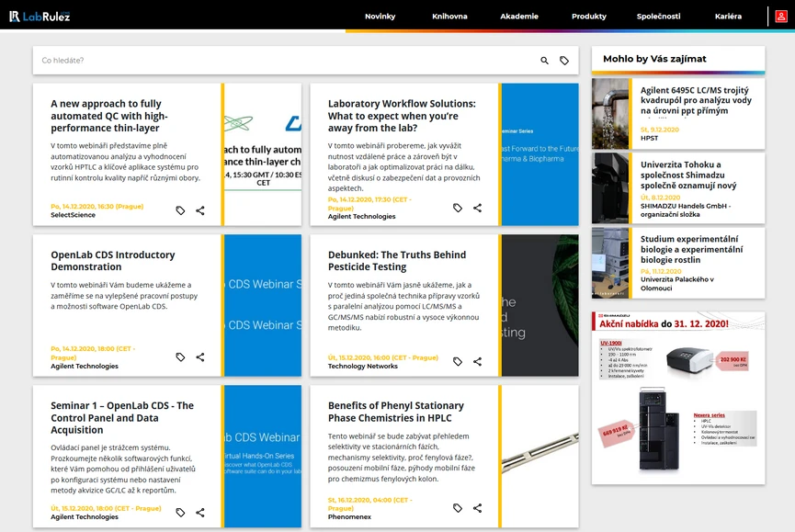Viewport: 795px width, 532px height.
Task: Open the Produkty menu
Action: [588, 17]
